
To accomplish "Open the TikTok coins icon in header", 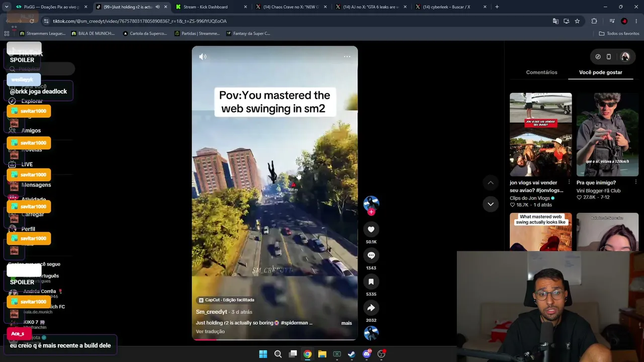I will [x=598, y=57].
